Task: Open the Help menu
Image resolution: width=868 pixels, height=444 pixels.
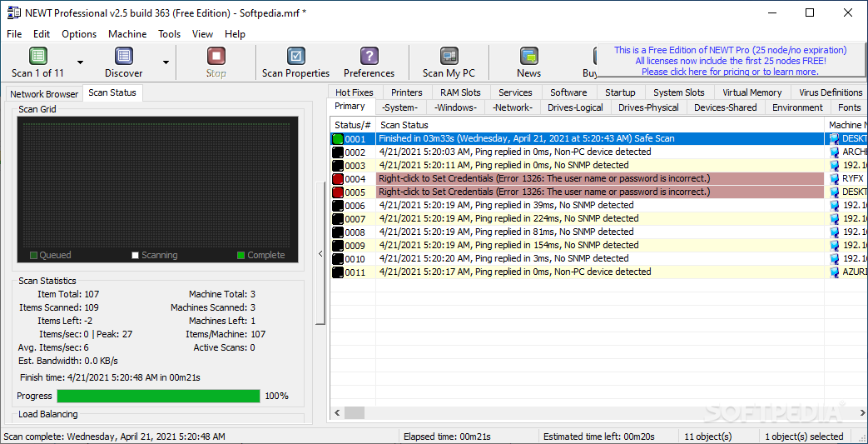Action: tap(235, 34)
